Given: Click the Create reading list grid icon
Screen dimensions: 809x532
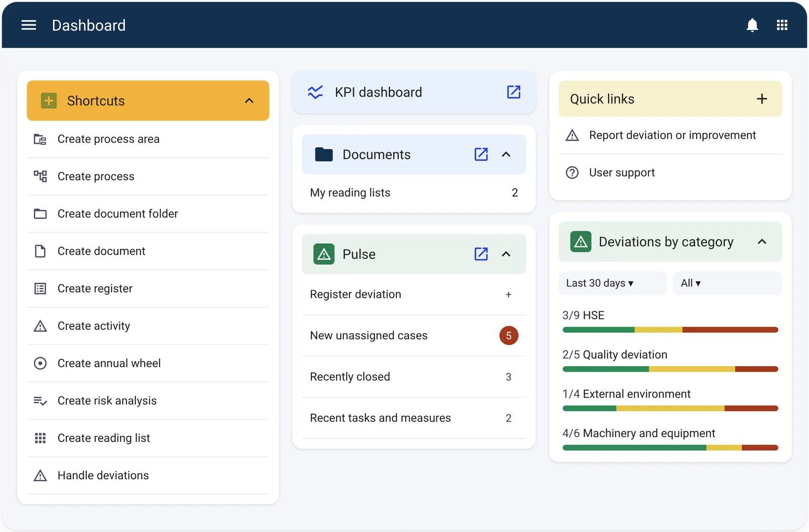Looking at the screenshot, I should coord(40,438).
